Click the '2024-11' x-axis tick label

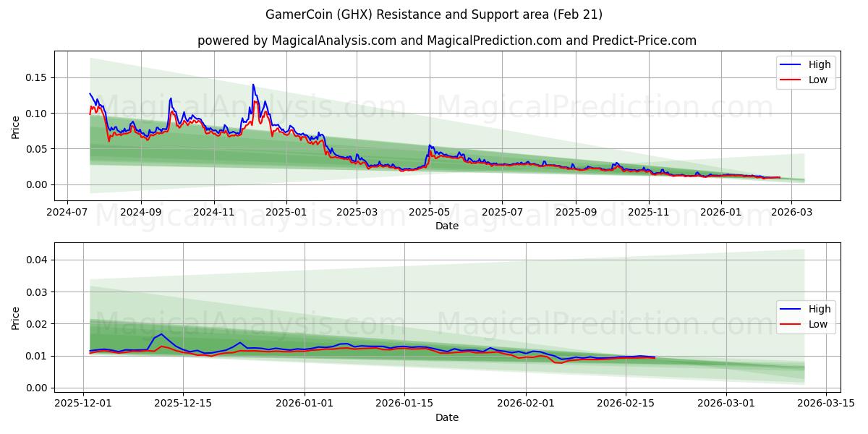click(x=214, y=213)
